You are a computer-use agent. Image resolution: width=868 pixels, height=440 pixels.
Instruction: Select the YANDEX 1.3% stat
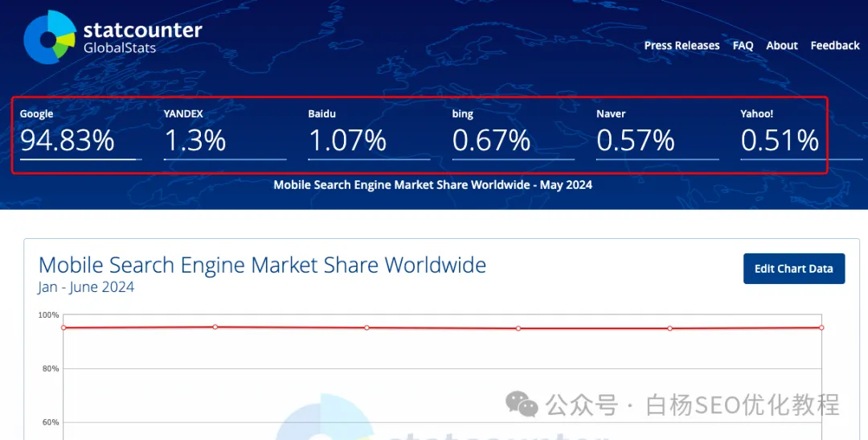point(225,134)
